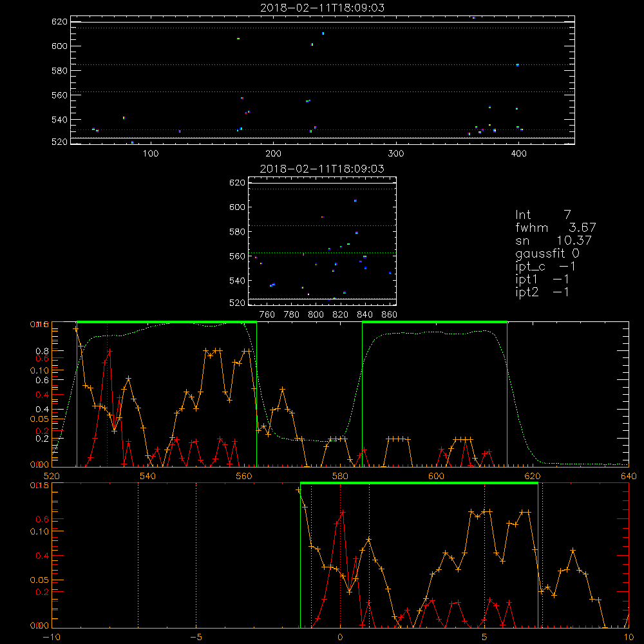The width and height of the screenshot is (644, 644).
Task: Click x-axis label 600 on profile plot
Action: 436,476
